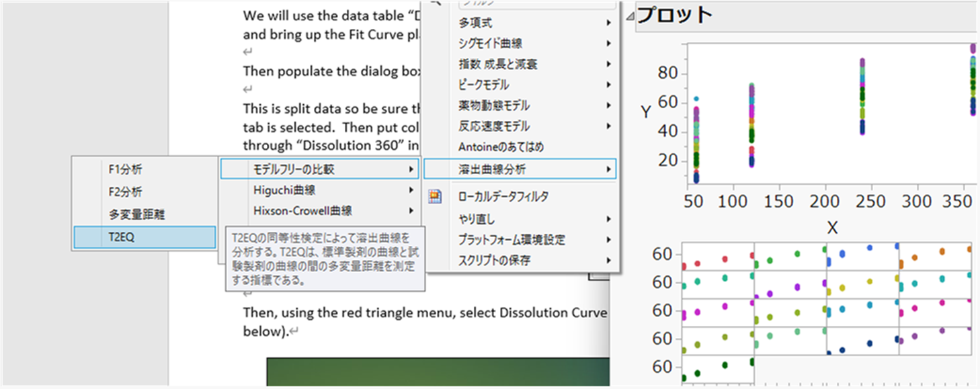Open the スクリプトの保存 submenu
Screen dimensions: 980x389
pyautogui.click(x=520, y=261)
